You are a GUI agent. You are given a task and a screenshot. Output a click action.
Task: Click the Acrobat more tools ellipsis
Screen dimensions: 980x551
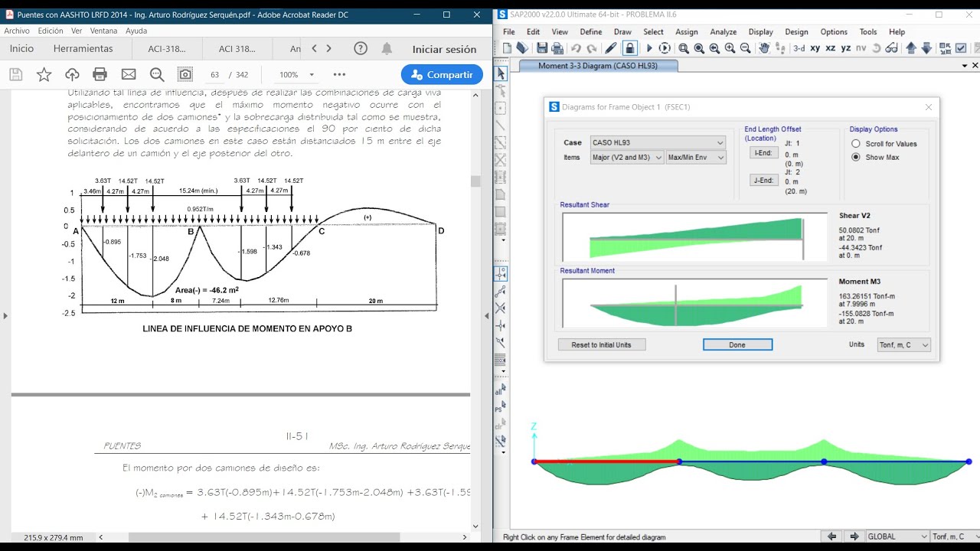tap(340, 75)
